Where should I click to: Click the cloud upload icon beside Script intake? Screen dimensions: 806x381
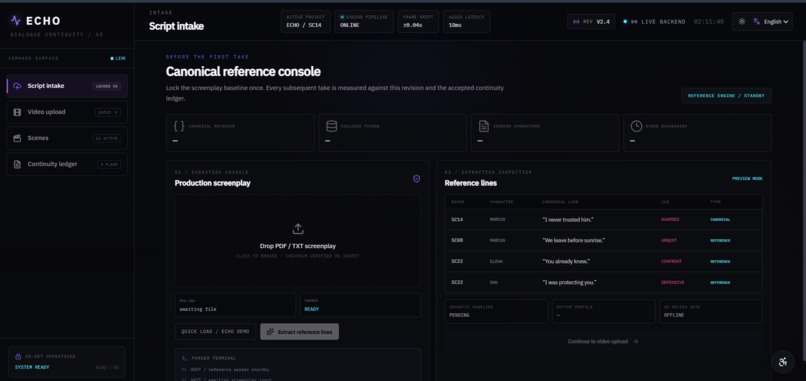coord(17,86)
